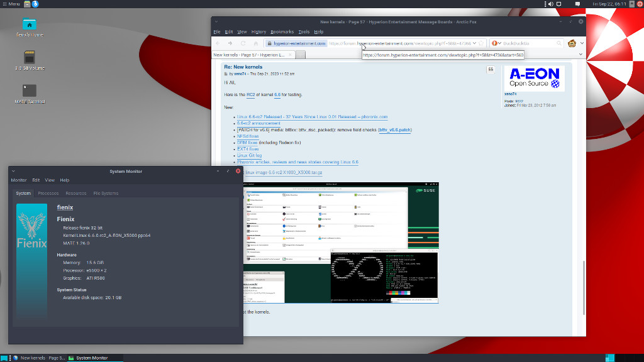Open the RC2 link in post
644x362 pixels.
(250, 95)
